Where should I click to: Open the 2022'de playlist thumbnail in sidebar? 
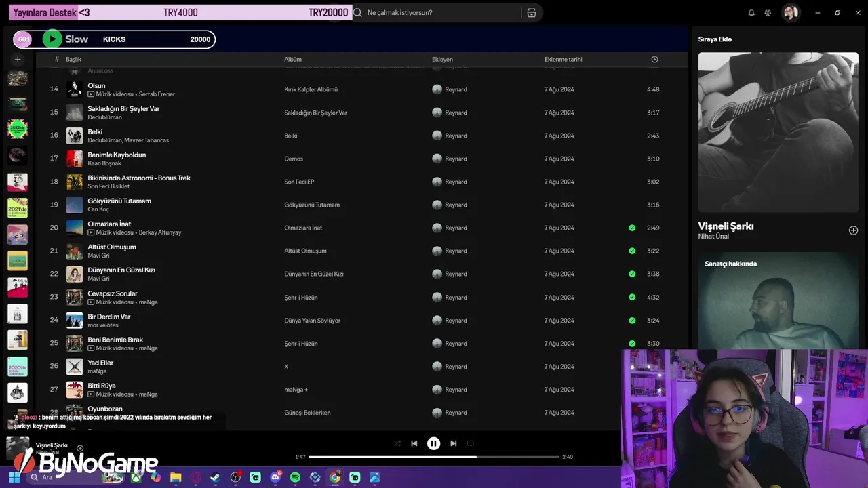tap(18, 129)
